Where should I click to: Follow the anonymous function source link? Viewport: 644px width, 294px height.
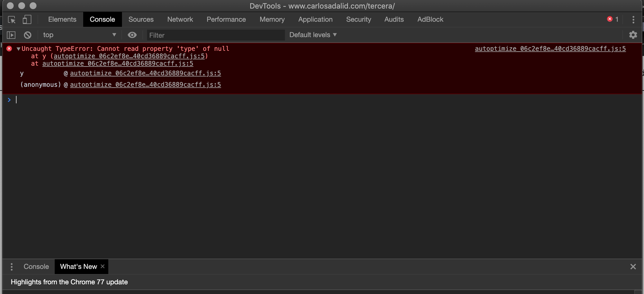click(x=145, y=85)
